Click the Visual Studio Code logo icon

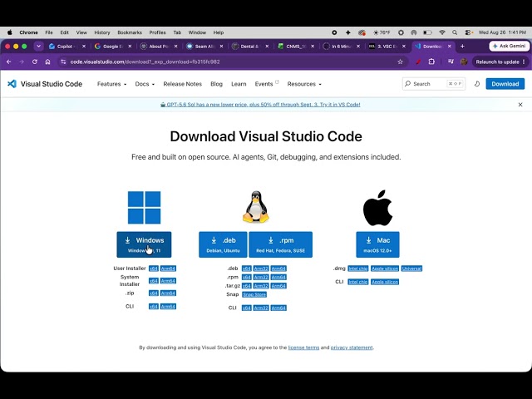point(12,84)
